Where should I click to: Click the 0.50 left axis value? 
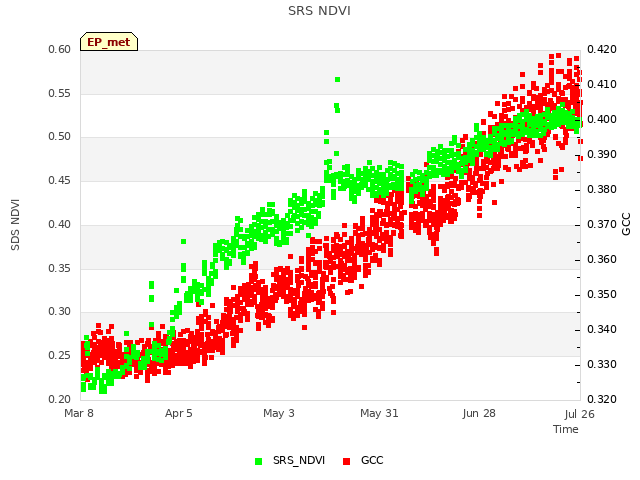tap(60, 136)
